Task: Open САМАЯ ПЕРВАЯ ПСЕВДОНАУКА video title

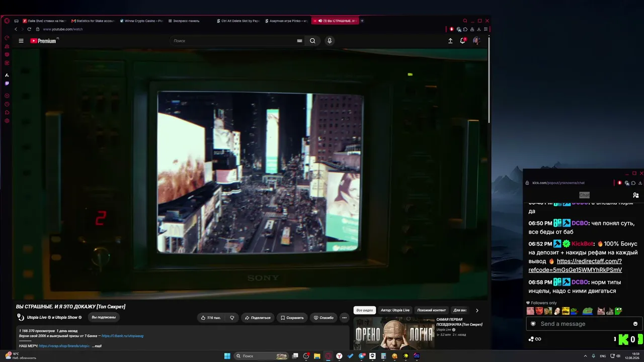Action: tap(459, 322)
